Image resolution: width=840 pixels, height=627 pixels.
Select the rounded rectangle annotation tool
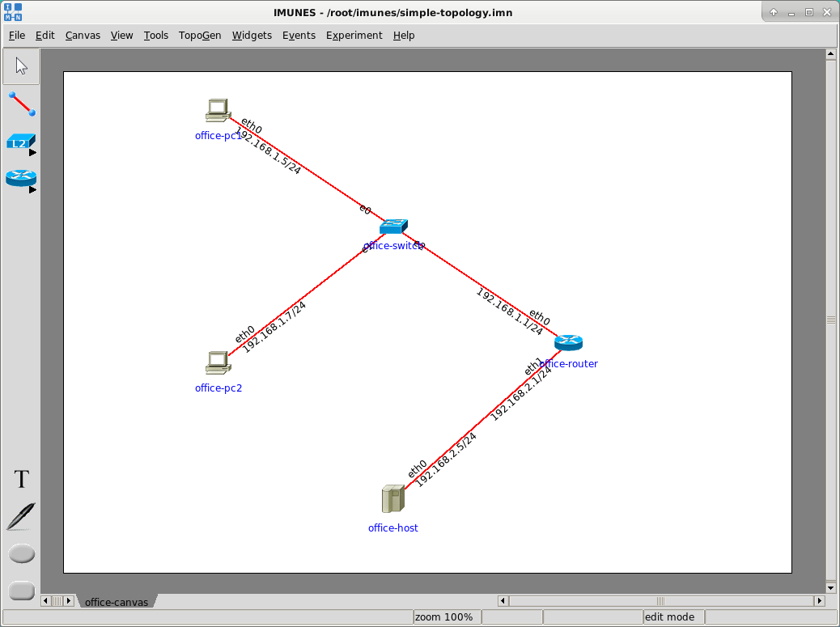[x=21, y=591]
